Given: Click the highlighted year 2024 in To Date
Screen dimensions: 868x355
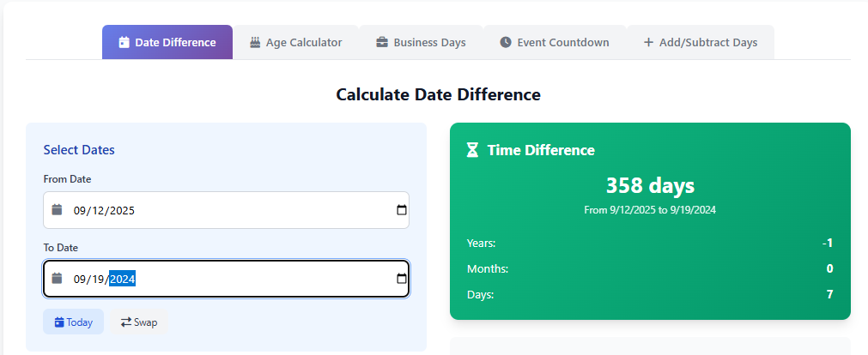Looking at the screenshot, I should click(123, 279).
